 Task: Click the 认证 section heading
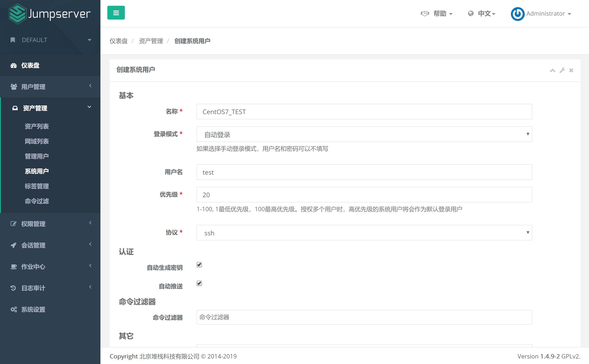coord(126,252)
